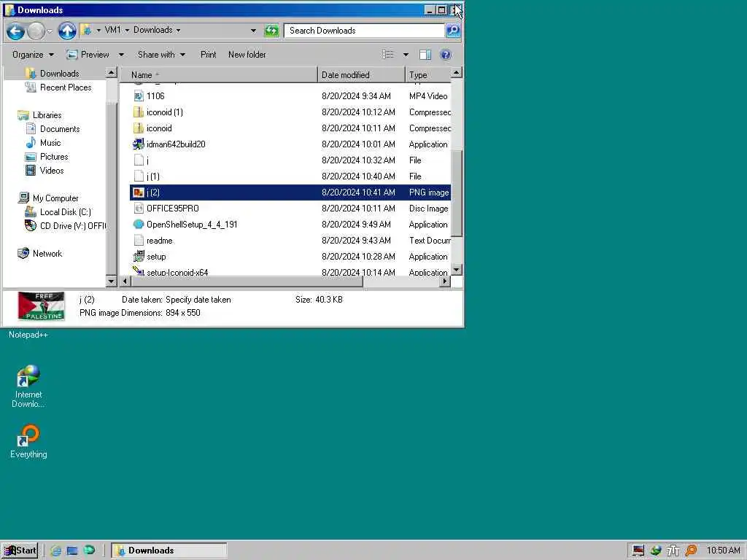Expand the Downloads breadcrumb dropdown arrow
The image size is (747, 560).
point(178,30)
